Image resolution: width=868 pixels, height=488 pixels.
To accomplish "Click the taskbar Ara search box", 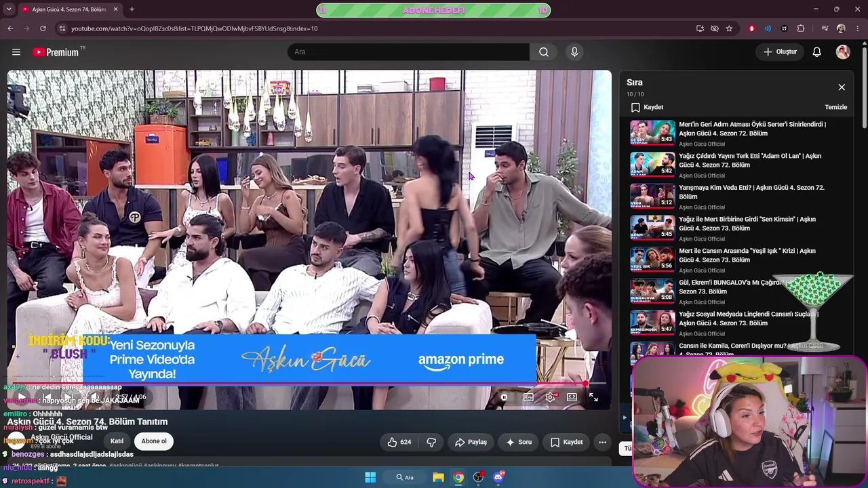I will pyautogui.click(x=405, y=477).
